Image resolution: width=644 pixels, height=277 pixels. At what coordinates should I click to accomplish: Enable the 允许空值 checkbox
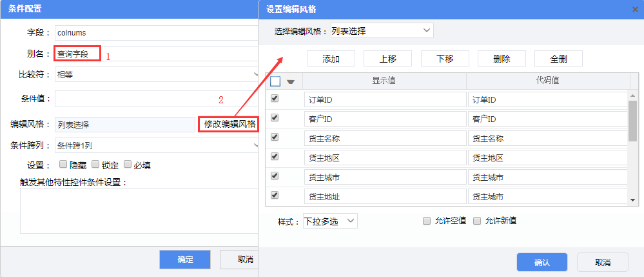427,221
